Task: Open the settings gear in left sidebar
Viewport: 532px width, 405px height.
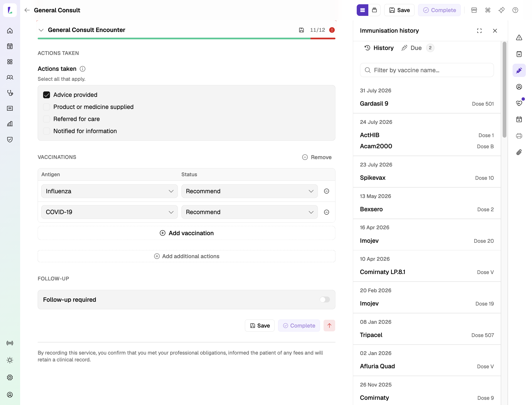Action: pos(10,378)
